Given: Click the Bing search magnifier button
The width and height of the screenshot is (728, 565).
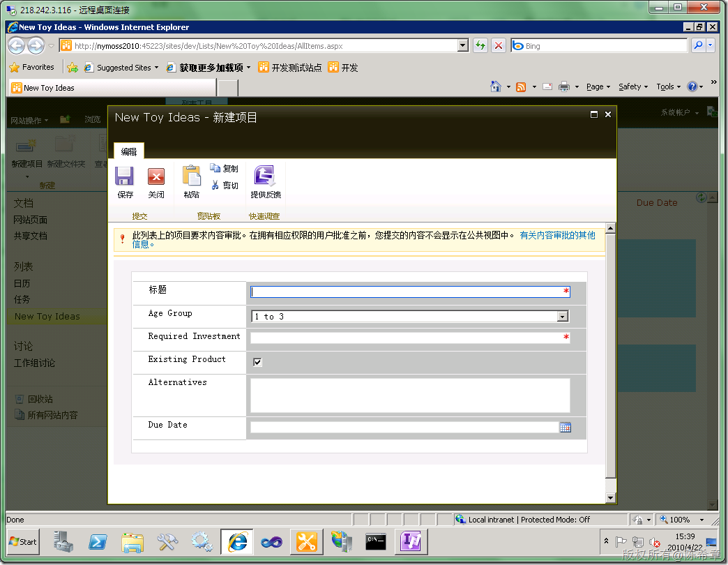Looking at the screenshot, I should pos(698,45).
